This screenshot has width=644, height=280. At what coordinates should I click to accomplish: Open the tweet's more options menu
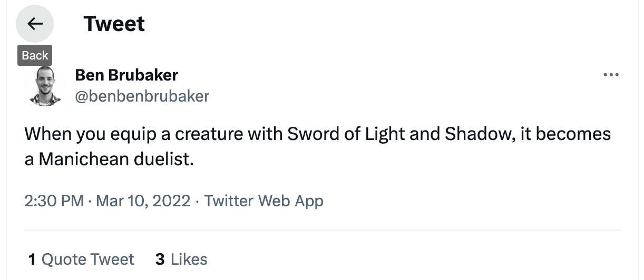pos(611,75)
